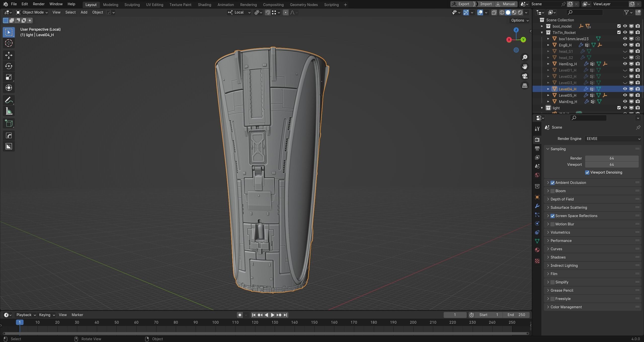Image resolution: width=644 pixels, height=342 pixels.
Task: Click the Render samples value field
Action: click(612, 158)
